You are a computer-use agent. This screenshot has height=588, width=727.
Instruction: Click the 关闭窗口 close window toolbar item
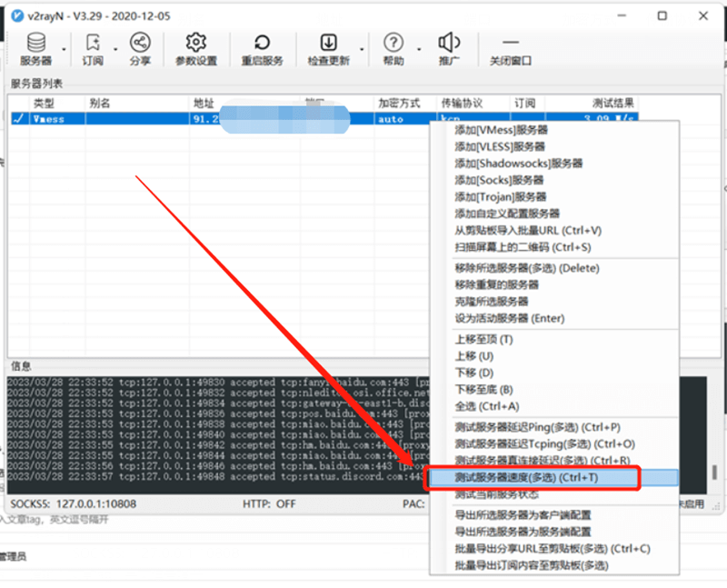(511, 49)
